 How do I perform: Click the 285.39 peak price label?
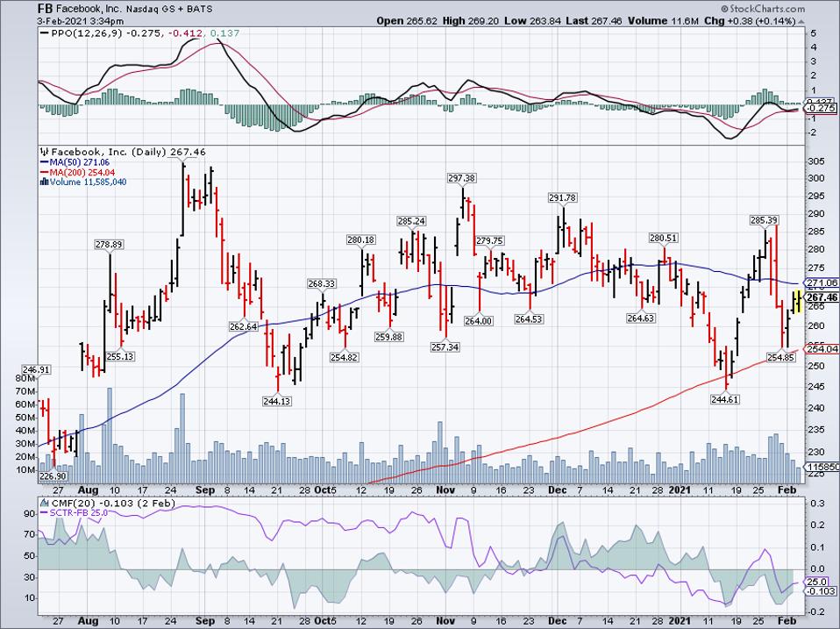pyautogui.click(x=764, y=220)
